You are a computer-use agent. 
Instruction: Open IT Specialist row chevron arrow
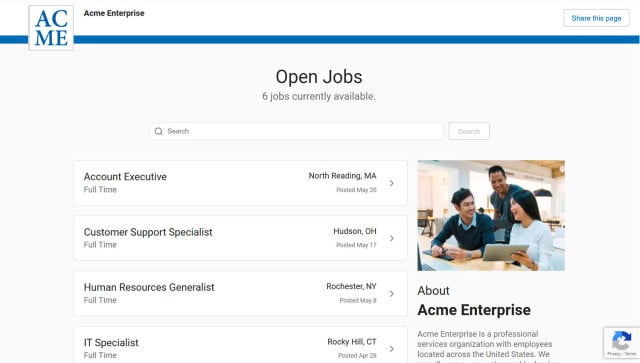(391, 349)
